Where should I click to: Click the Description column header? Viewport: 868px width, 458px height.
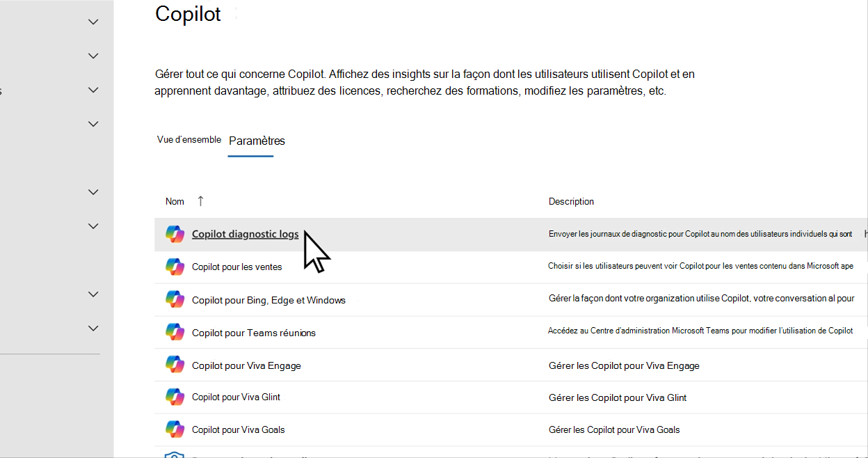571,201
